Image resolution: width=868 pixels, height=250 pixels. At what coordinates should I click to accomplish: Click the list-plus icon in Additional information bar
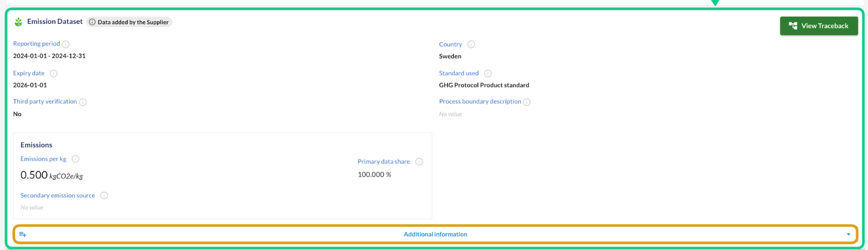23,234
